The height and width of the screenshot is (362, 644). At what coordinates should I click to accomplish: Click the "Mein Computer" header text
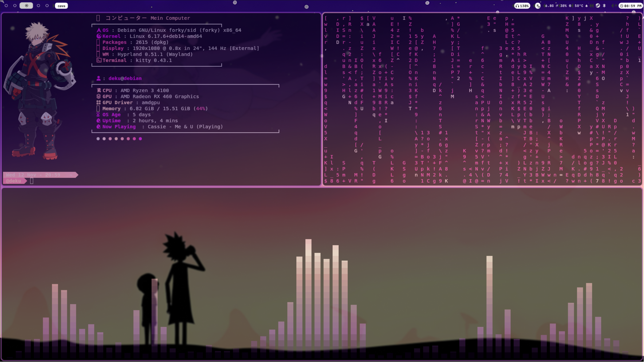point(170,18)
